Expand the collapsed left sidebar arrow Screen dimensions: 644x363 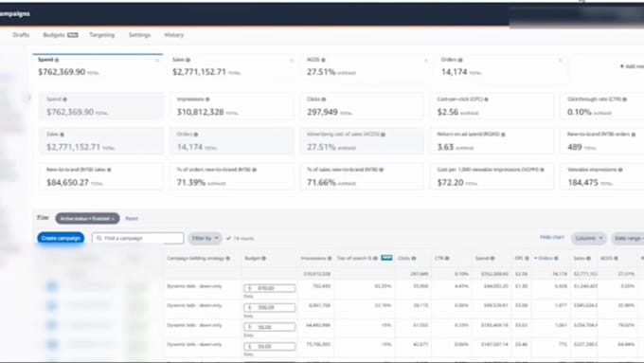tap(28, 98)
